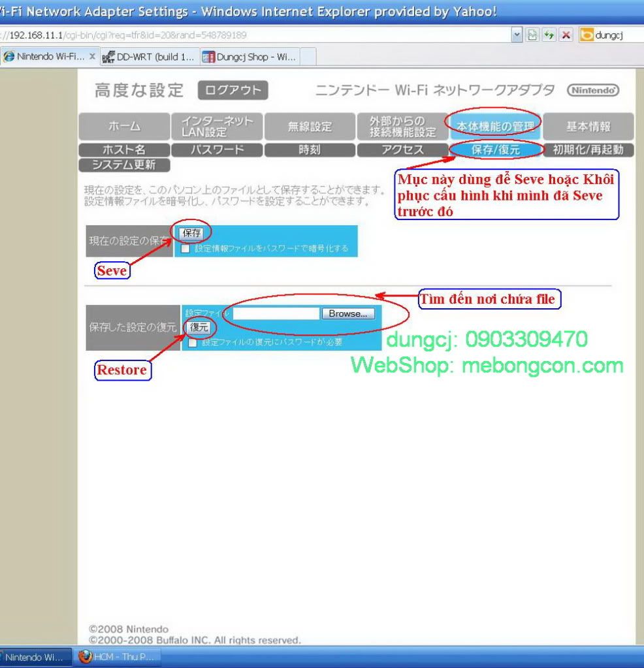Image resolution: width=644 pixels, height=668 pixels.
Task: Switch to the DD-WRT browser tab
Action: click(x=149, y=57)
